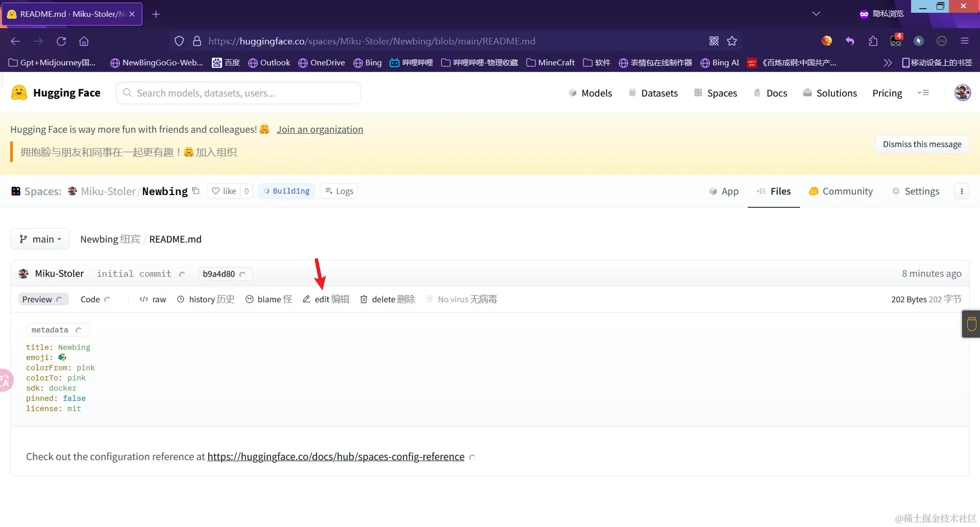Image resolution: width=980 pixels, height=527 pixels.
Task: Open the tracking protection shield icon
Action: coord(179,41)
